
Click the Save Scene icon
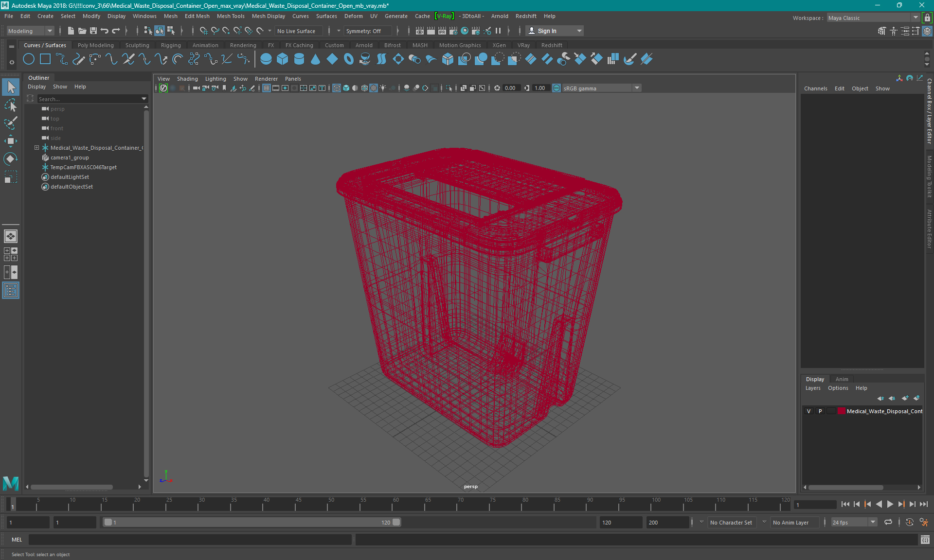coord(93,31)
